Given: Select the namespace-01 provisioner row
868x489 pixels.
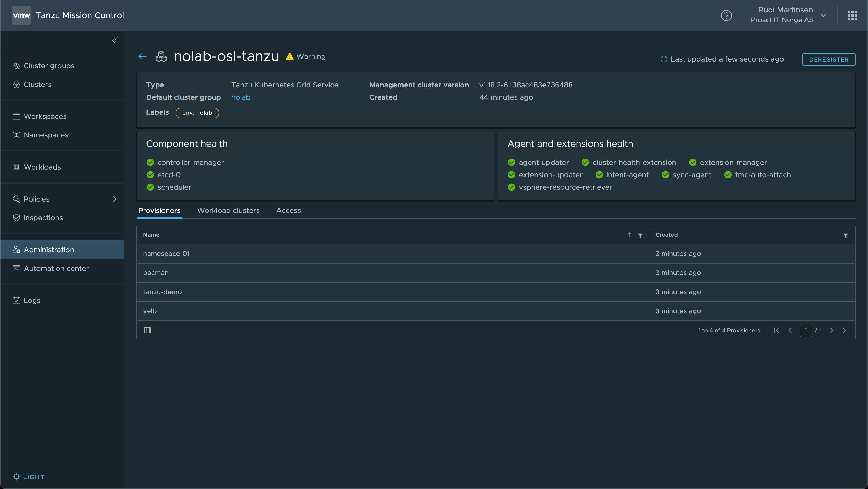Looking at the screenshot, I should 496,254.
